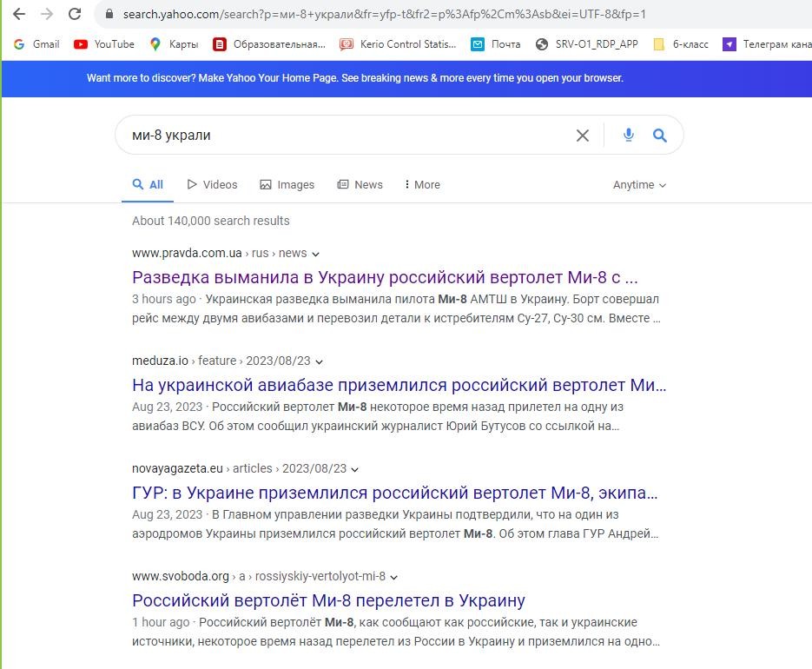Open the Разведка выманила в Украину result
Viewport: 812px width, 669px height.
[385, 277]
